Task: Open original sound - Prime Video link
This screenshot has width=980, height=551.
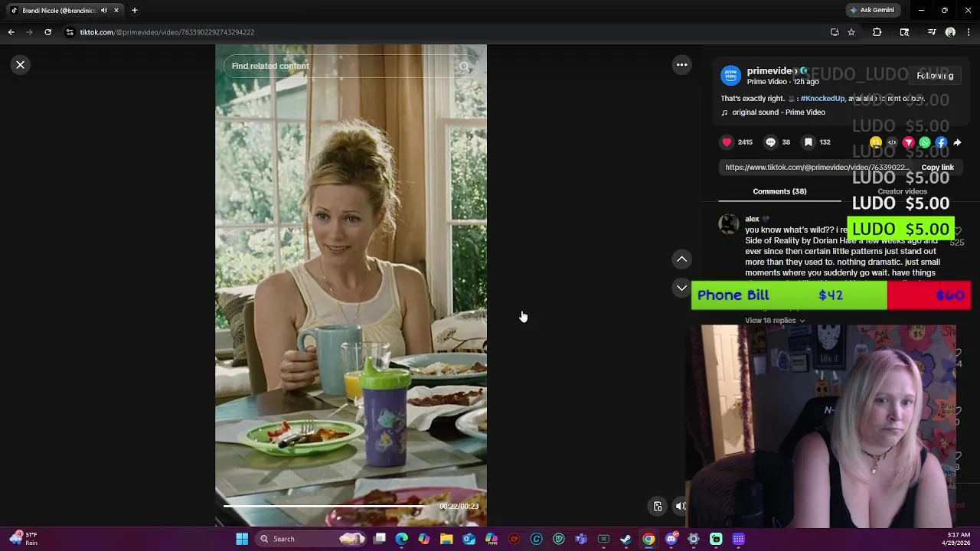Action: click(779, 112)
